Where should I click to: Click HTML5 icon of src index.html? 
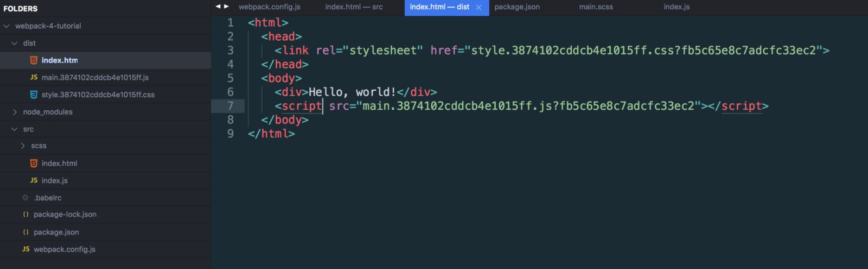pos(34,163)
